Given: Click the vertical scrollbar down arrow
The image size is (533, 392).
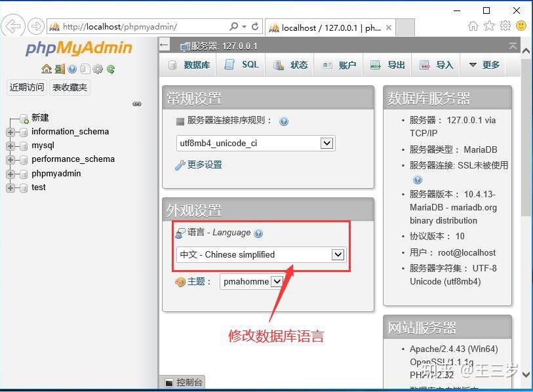Looking at the screenshot, I should 526,374.
